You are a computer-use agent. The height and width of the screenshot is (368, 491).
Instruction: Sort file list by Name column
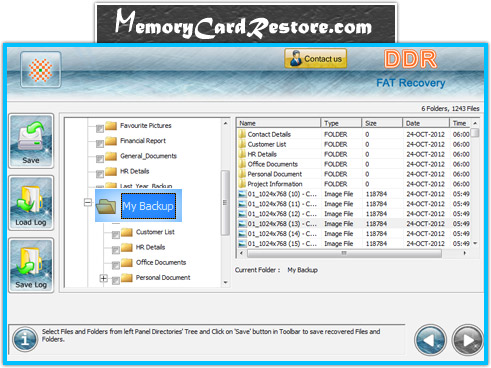(x=279, y=123)
